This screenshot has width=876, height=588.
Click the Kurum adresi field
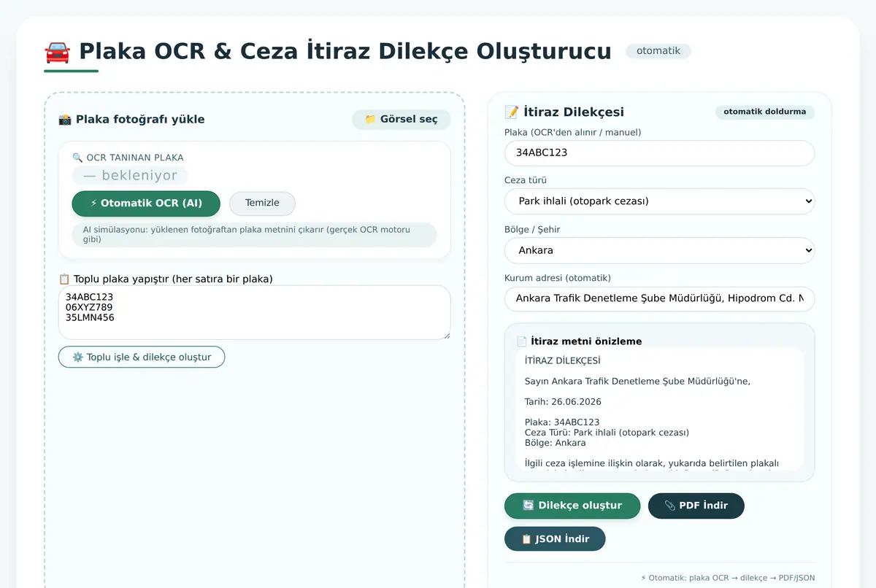(659, 298)
